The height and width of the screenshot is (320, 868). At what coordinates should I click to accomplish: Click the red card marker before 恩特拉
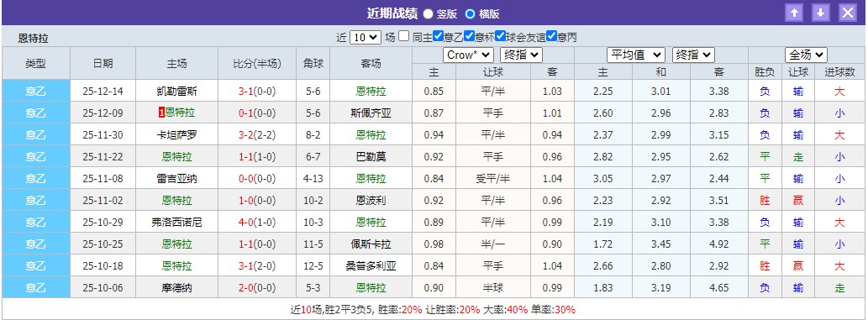[x=161, y=113]
